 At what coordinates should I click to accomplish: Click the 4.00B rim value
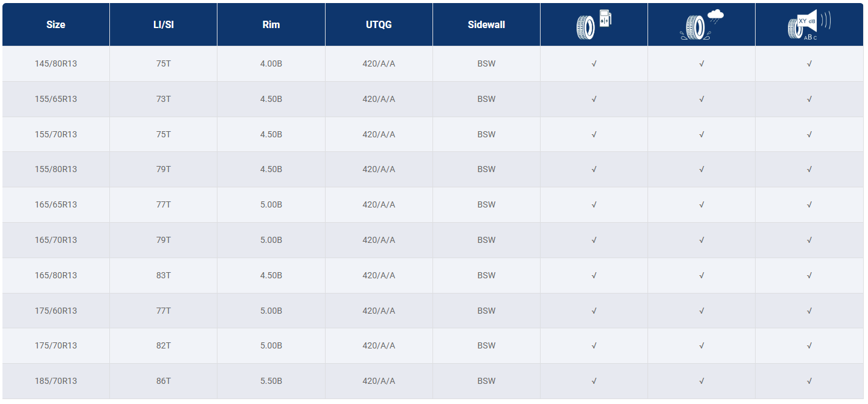tap(271, 63)
